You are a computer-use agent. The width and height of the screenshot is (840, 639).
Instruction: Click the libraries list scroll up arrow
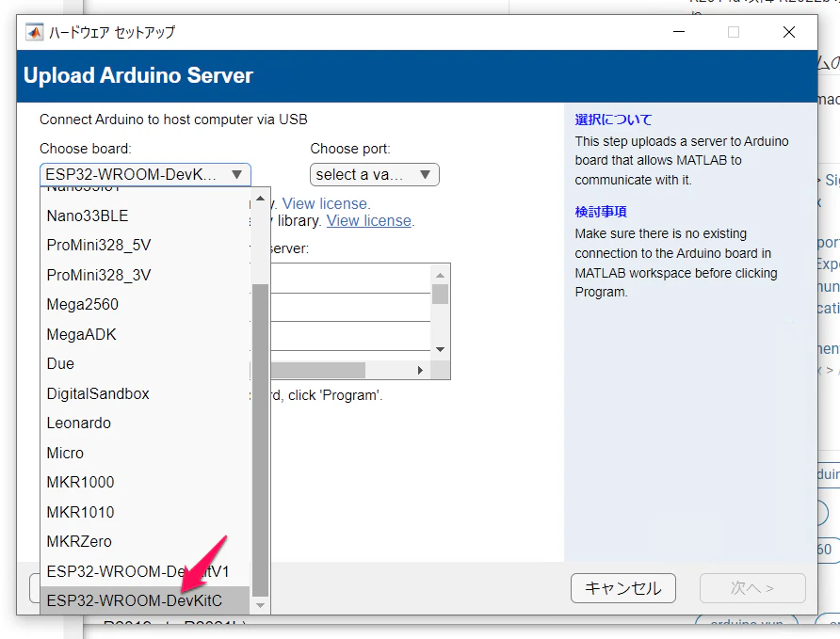click(x=441, y=275)
